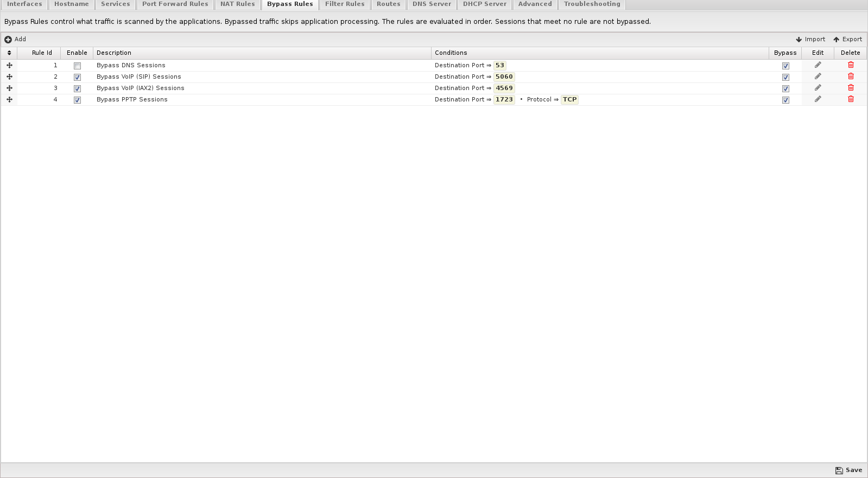868x478 pixels.
Task: Open the DNS Server tab
Action: pos(432,4)
